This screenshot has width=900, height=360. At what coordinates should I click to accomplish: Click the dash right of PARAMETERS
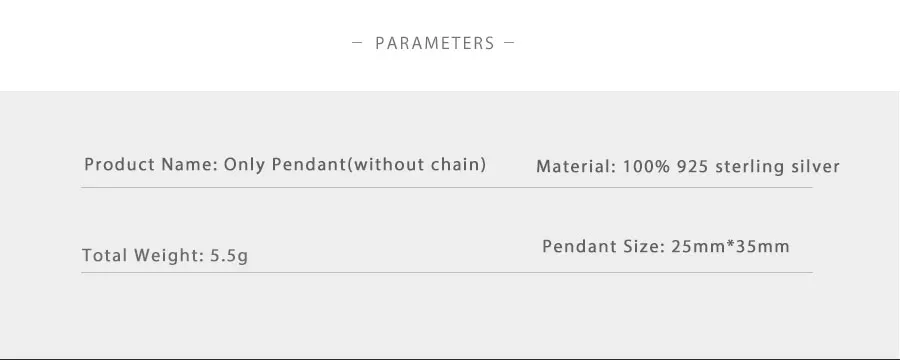[509, 42]
